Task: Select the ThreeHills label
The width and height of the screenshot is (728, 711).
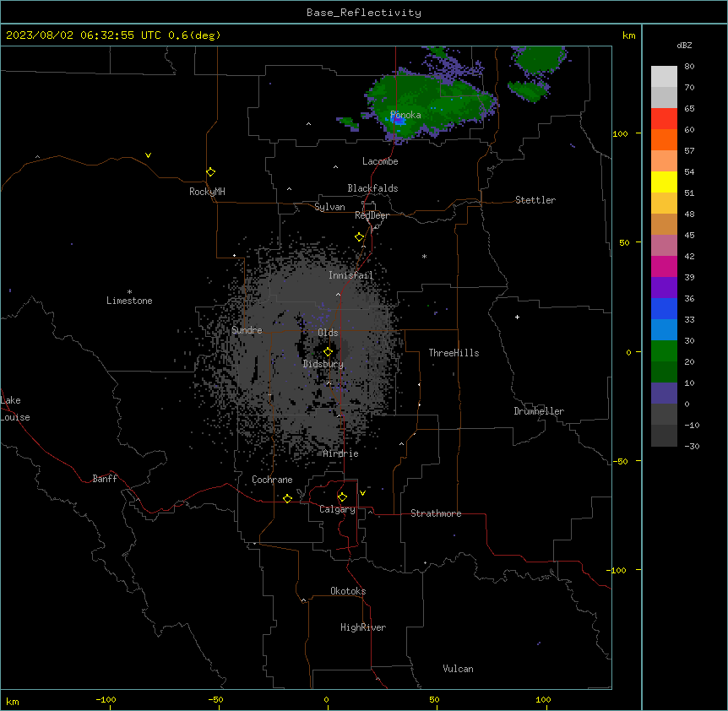Action: click(454, 353)
